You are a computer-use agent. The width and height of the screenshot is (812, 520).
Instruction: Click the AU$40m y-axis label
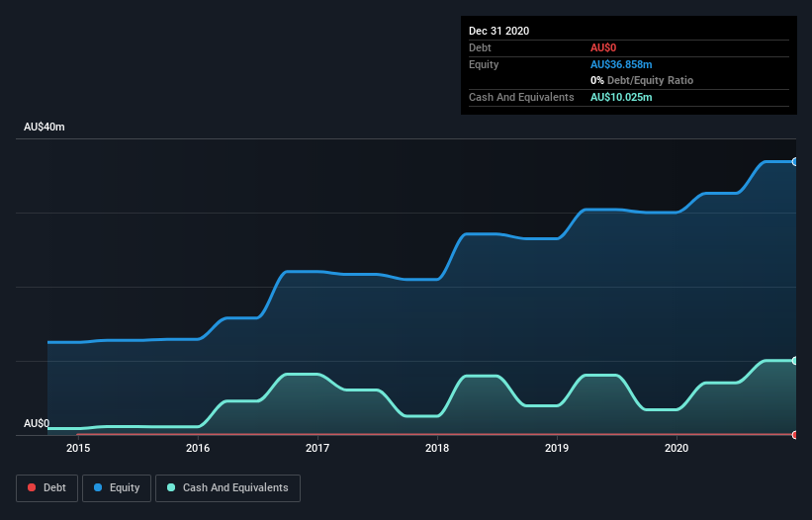point(45,127)
